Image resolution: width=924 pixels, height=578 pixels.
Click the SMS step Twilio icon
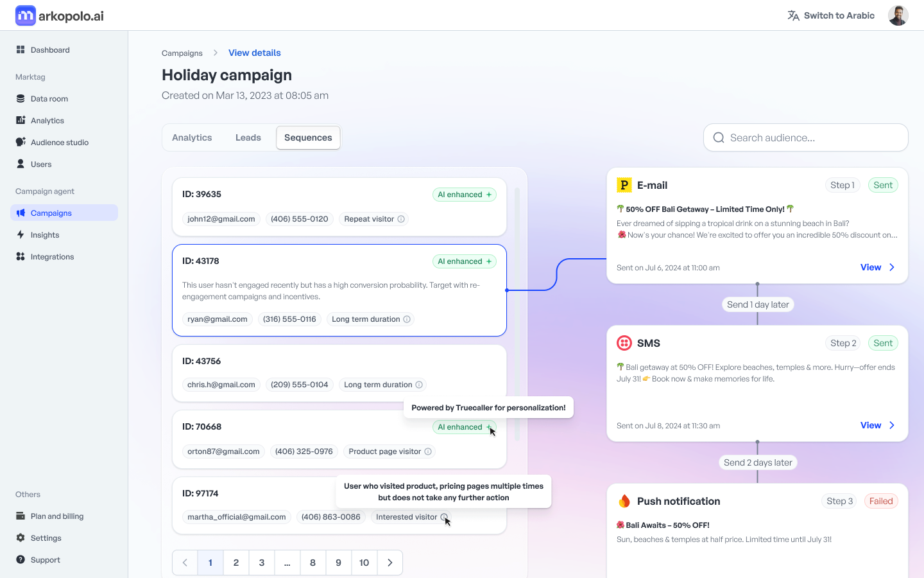(624, 343)
